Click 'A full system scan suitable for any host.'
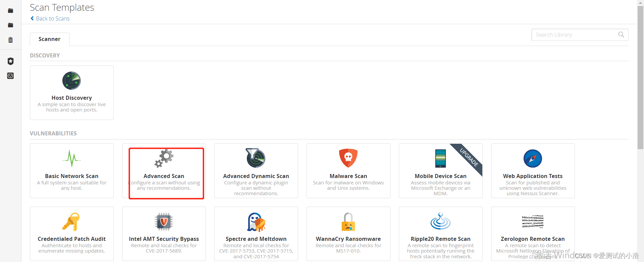This screenshot has width=644, height=262. [x=71, y=185]
